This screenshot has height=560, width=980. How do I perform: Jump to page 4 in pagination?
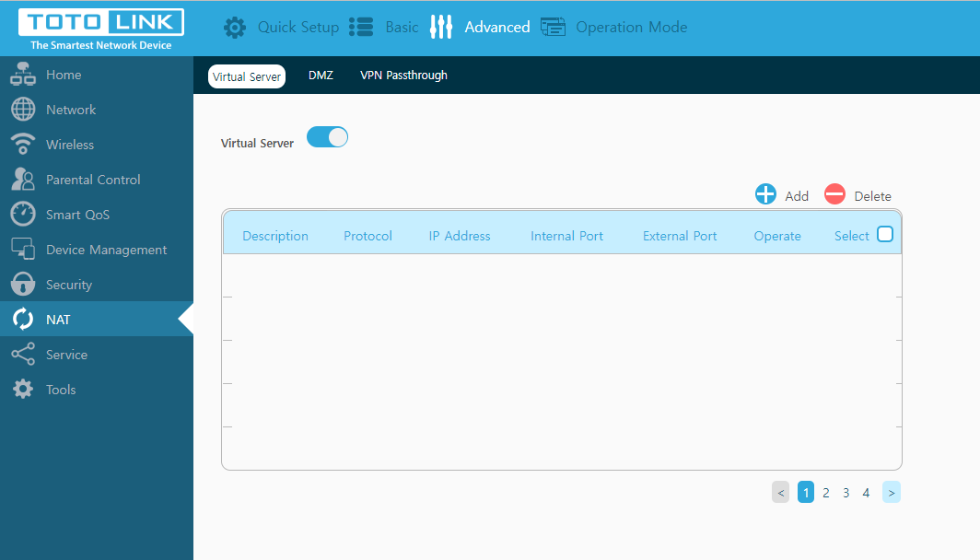coord(866,493)
